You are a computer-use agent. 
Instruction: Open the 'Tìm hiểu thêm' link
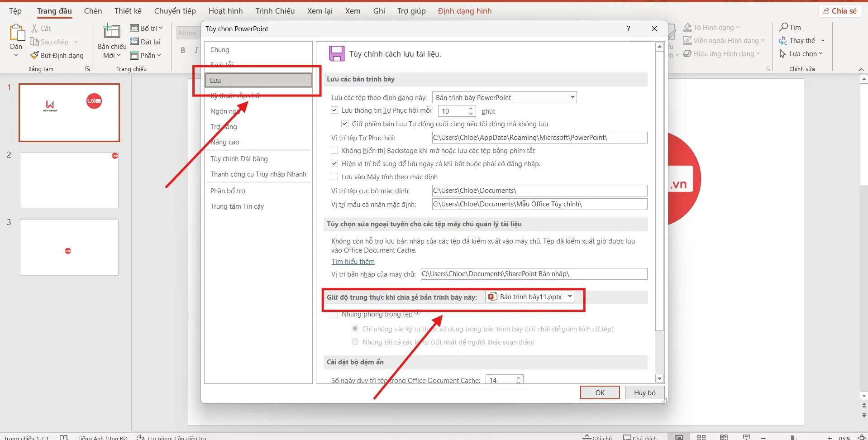(x=353, y=261)
